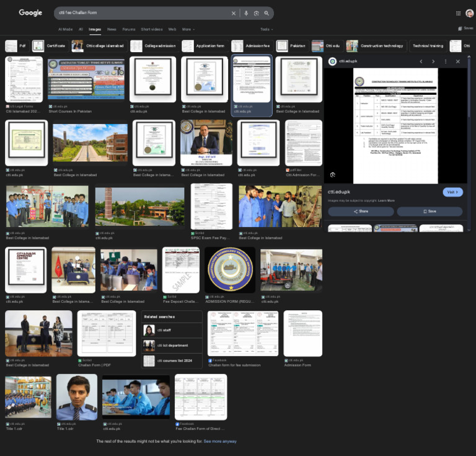Expand the Tools dropdown
This screenshot has height=456, width=476.
point(267,29)
